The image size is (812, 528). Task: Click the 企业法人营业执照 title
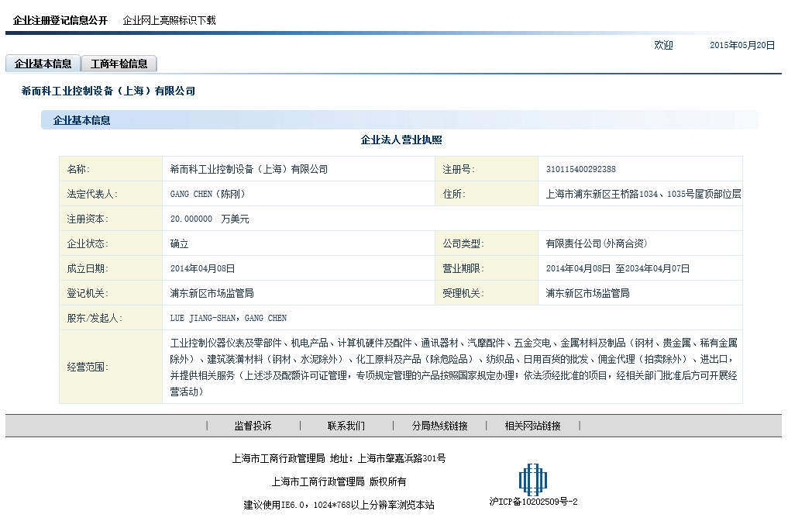click(x=401, y=140)
